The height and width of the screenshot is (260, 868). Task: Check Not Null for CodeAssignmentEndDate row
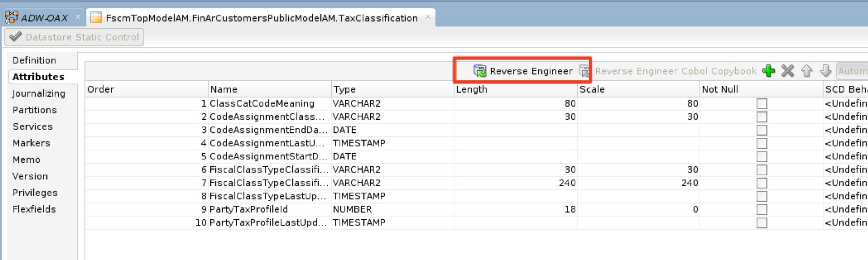[x=762, y=130]
